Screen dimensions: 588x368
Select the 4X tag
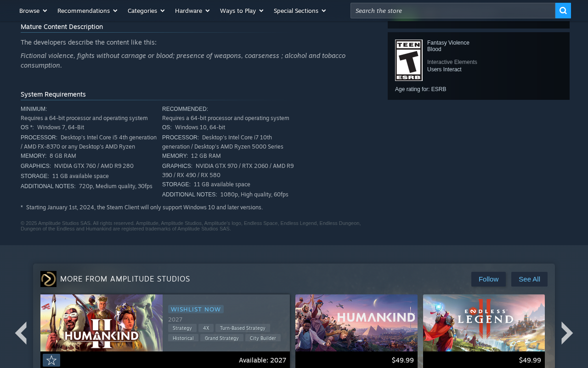(x=206, y=328)
